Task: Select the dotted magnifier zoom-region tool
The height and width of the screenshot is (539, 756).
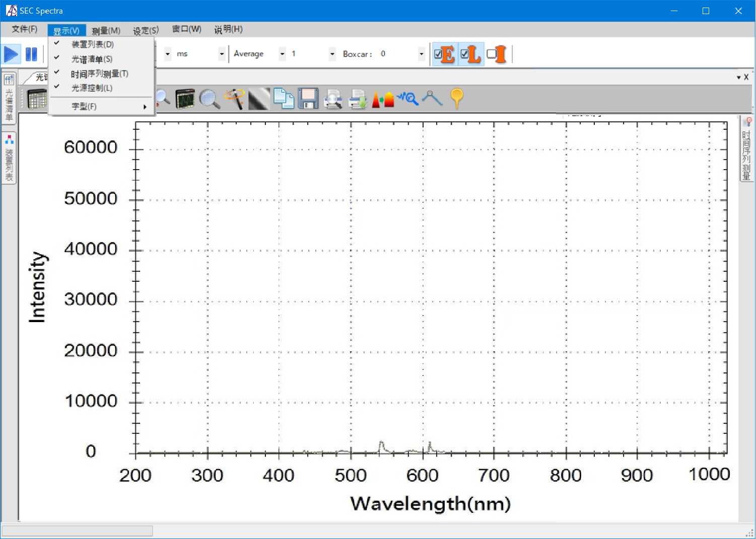Action: (210, 99)
